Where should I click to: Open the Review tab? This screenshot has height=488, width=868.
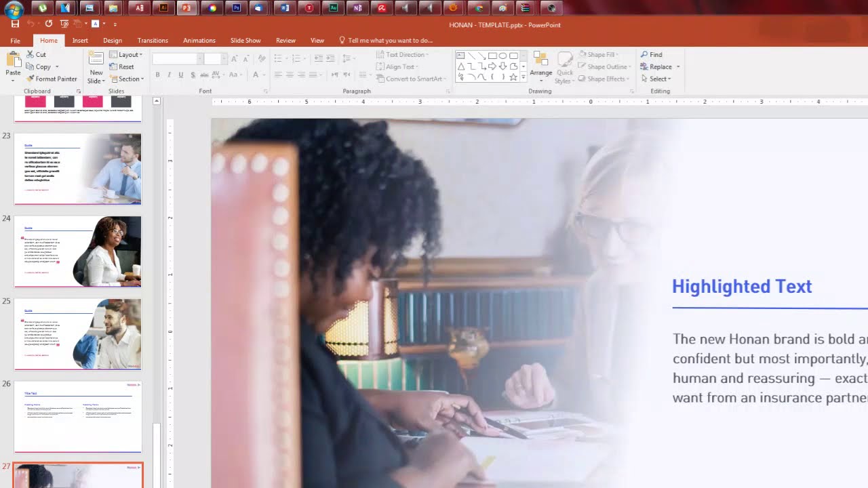pyautogui.click(x=285, y=41)
